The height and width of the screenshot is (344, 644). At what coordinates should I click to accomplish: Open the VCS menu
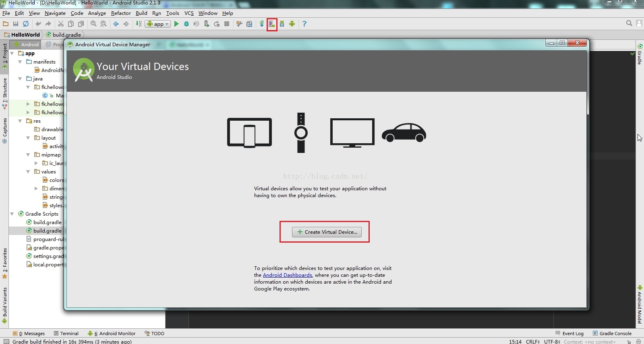(x=189, y=13)
